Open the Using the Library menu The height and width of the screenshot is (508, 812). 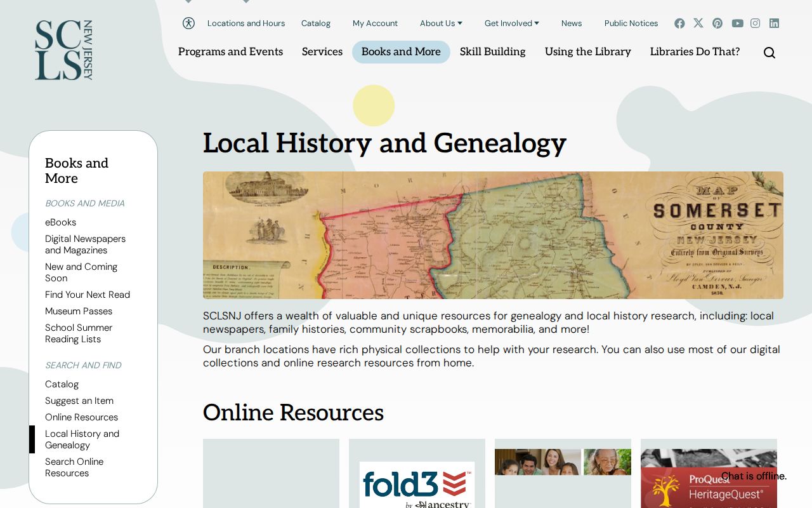pyautogui.click(x=588, y=52)
